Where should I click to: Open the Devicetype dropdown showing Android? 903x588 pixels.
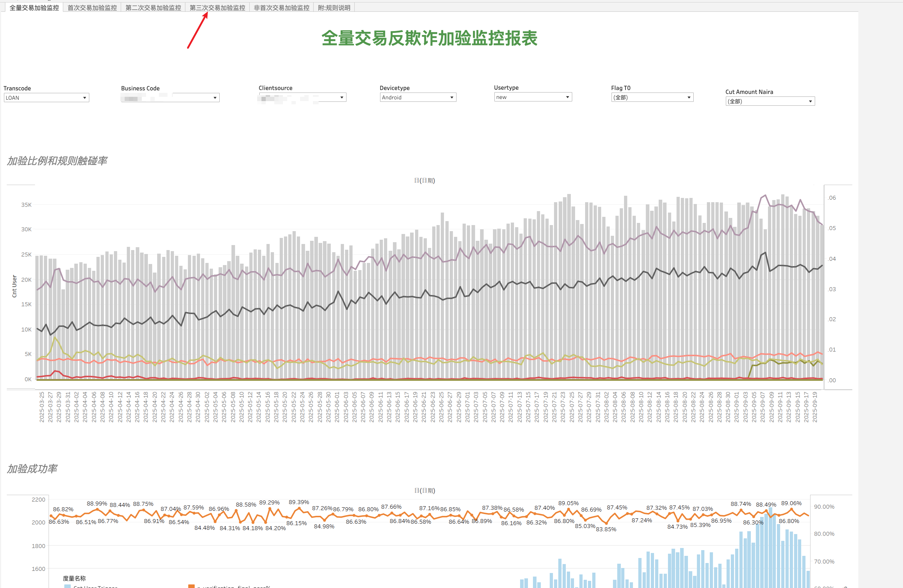click(418, 98)
